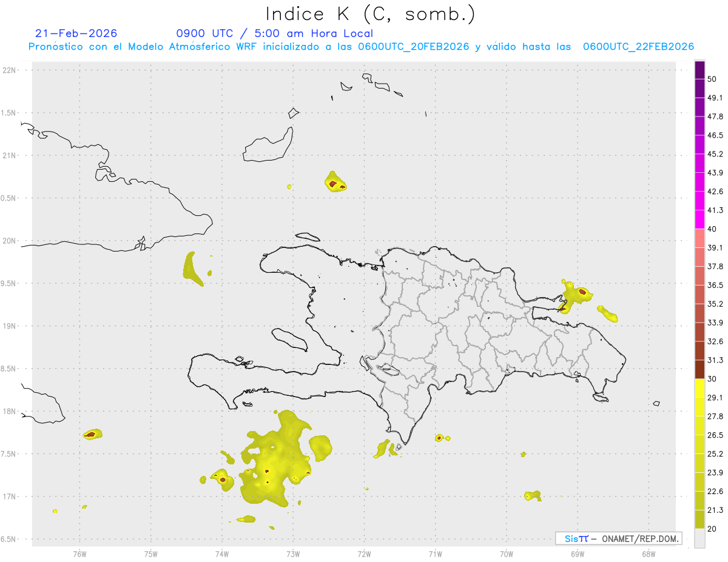Click the initialization time "0600UTC_20FEB2026"

click(414, 46)
